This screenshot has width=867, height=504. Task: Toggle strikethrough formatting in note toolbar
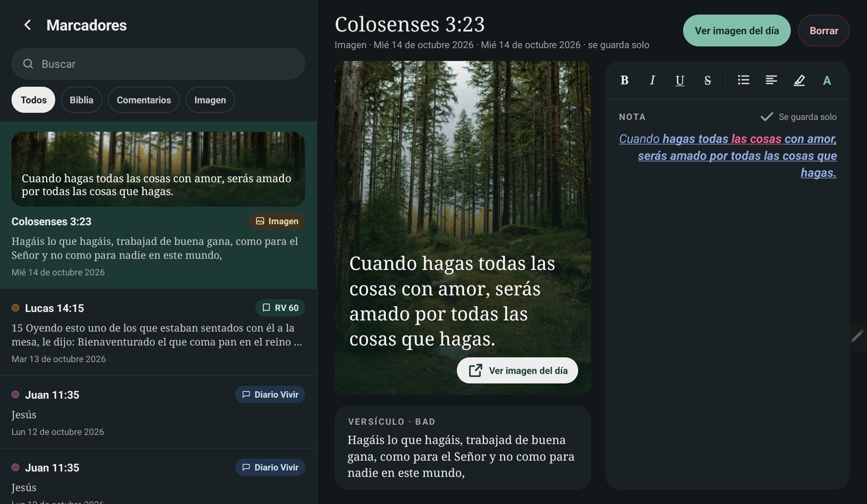(707, 80)
